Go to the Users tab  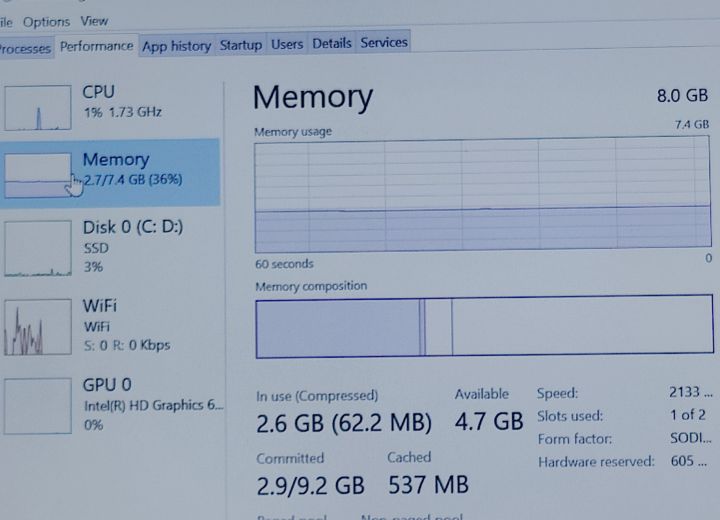[287, 44]
